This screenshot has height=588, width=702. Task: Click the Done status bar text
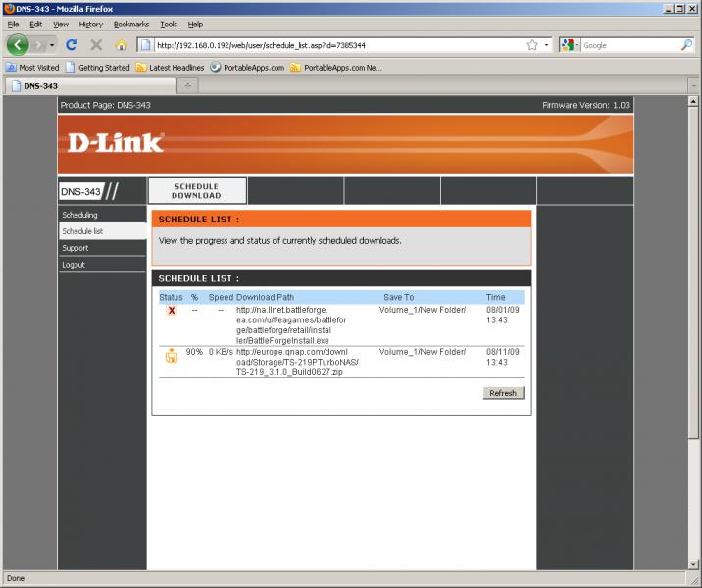[16, 578]
